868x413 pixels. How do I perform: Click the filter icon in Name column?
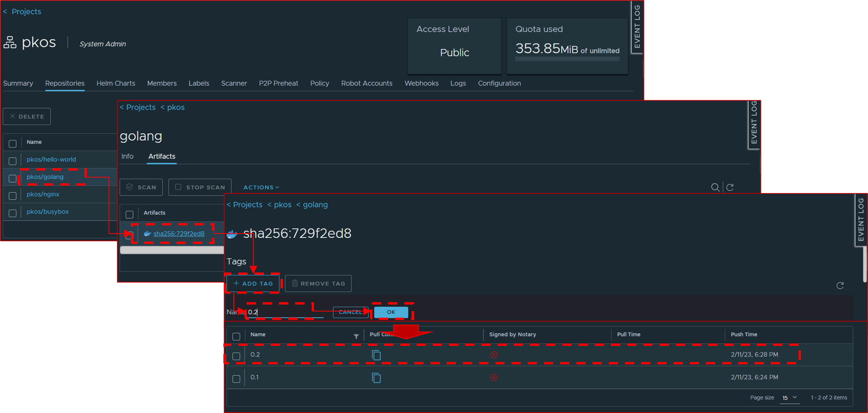coord(356,336)
